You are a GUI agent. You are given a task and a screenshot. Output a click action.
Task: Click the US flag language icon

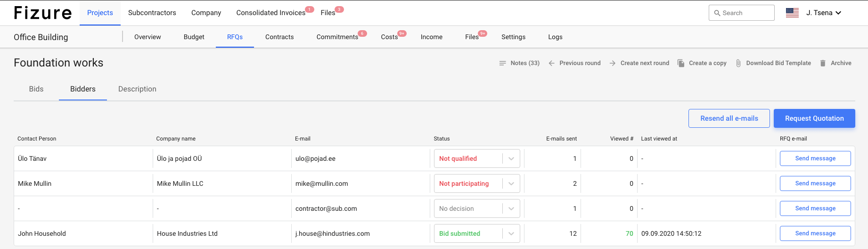coord(792,13)
